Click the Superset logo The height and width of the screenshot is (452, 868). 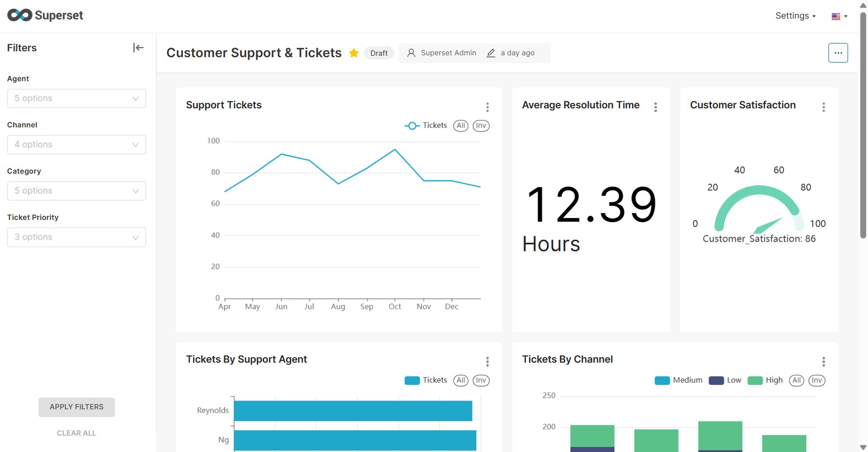pos(46,15)
